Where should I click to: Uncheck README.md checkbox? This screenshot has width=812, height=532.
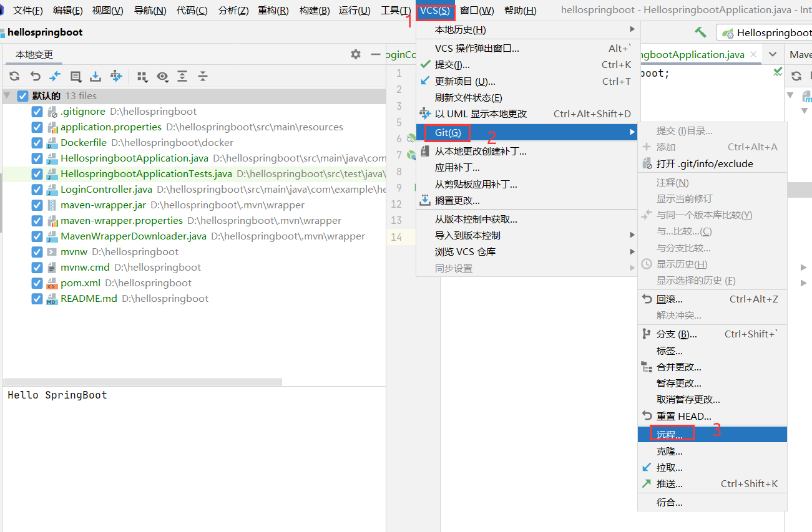[37, 299]
